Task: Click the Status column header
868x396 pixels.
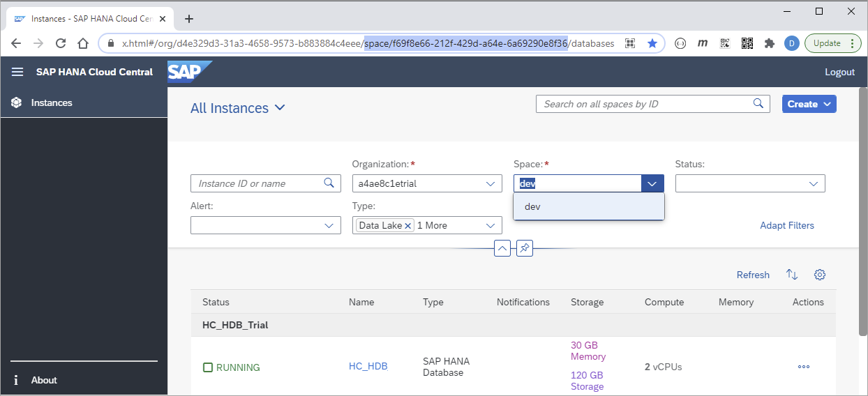Action: tap(216, 302)
